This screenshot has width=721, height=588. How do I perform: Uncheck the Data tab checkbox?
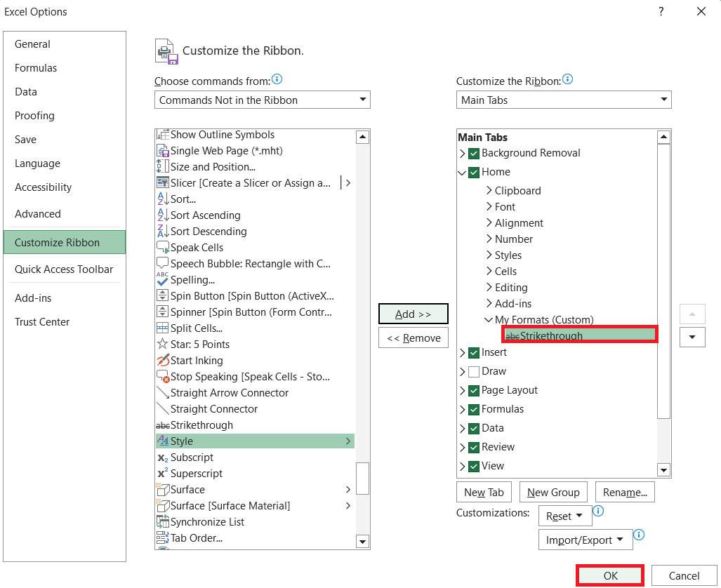pos(474,429)
